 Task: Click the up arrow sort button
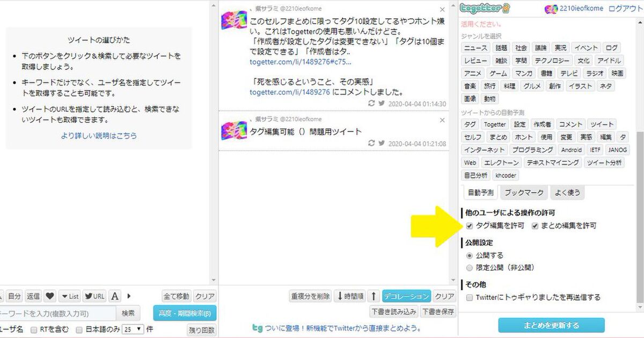pyautogui.click(x=374, y=296)
